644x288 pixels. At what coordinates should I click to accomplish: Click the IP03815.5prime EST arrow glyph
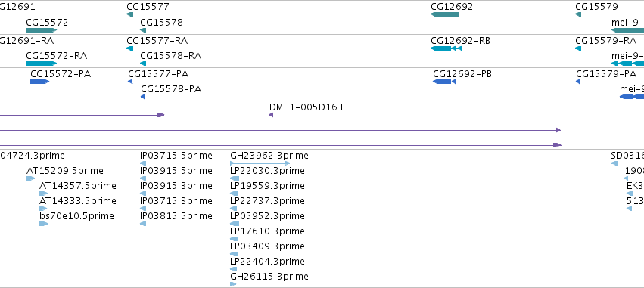pos(143,224)
